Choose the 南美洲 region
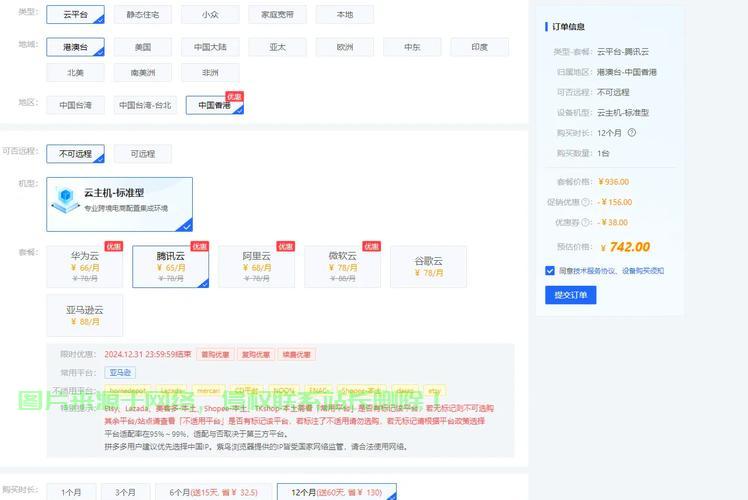The image size is (748, 500). pyautogui.click(x=143, y=73)
